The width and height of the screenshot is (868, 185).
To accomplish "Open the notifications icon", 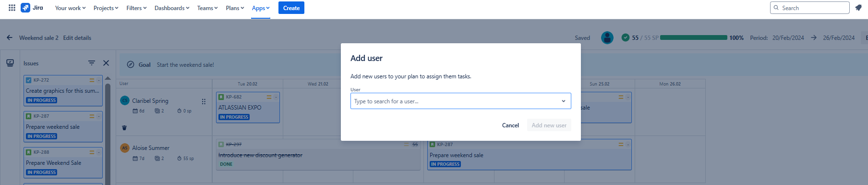I will pyautogui.click(x=858, y=8).
